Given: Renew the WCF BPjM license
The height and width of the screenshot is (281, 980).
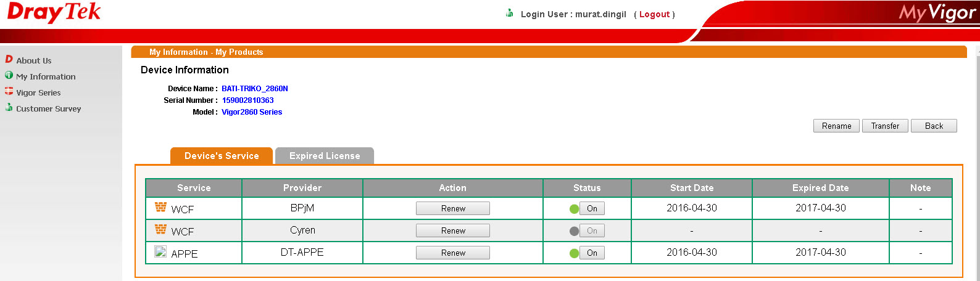Looking at the screenshot, I should click(x=453, y=209).
